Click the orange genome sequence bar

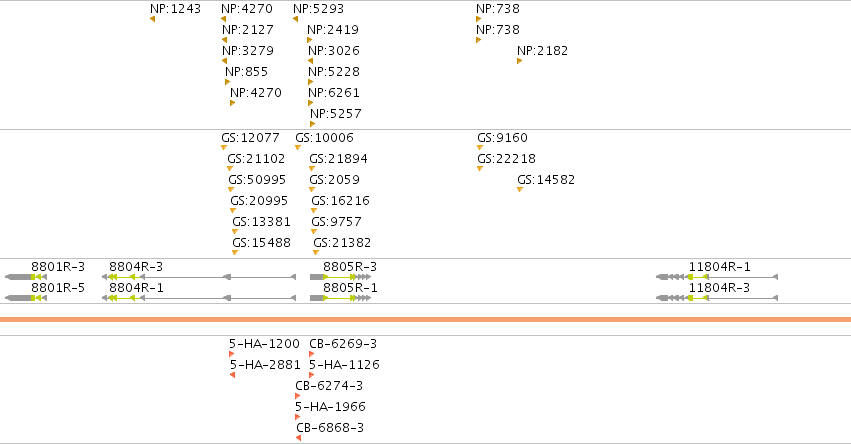(x=426, y=320)
